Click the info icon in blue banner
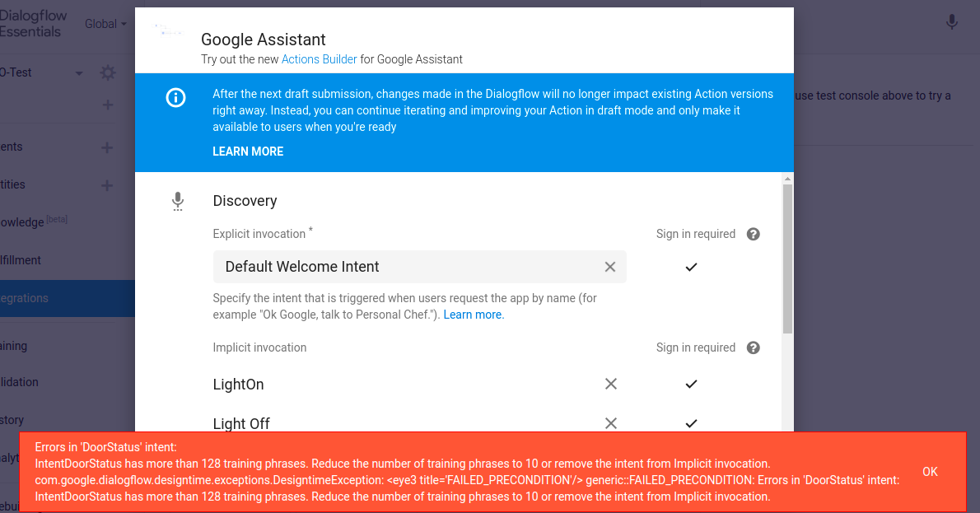 pos(176,98)
